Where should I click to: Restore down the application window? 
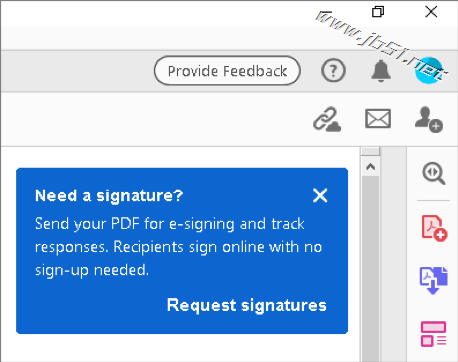tap(378, 12)
